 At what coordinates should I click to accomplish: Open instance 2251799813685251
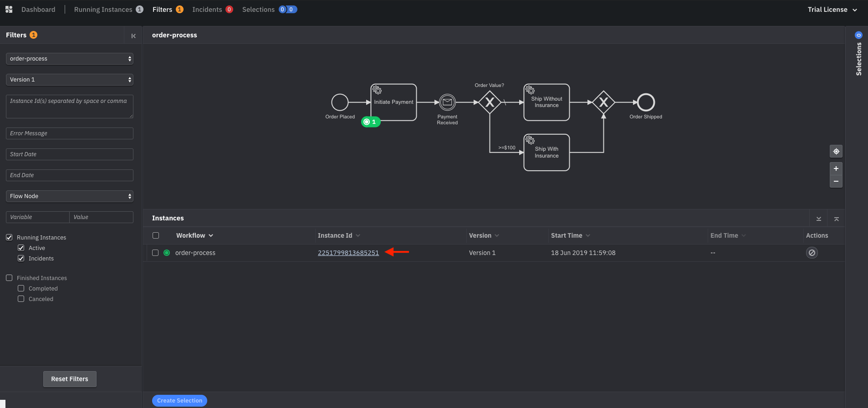coord(348,253)
